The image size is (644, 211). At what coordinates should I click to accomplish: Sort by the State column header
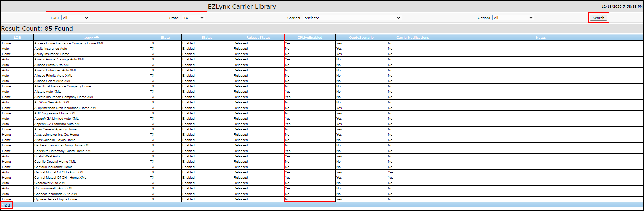tap(165, 38)
